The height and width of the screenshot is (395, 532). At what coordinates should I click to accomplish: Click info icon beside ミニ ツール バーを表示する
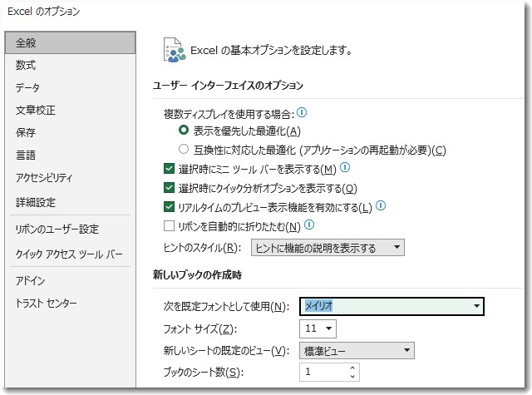coord(345,167)
